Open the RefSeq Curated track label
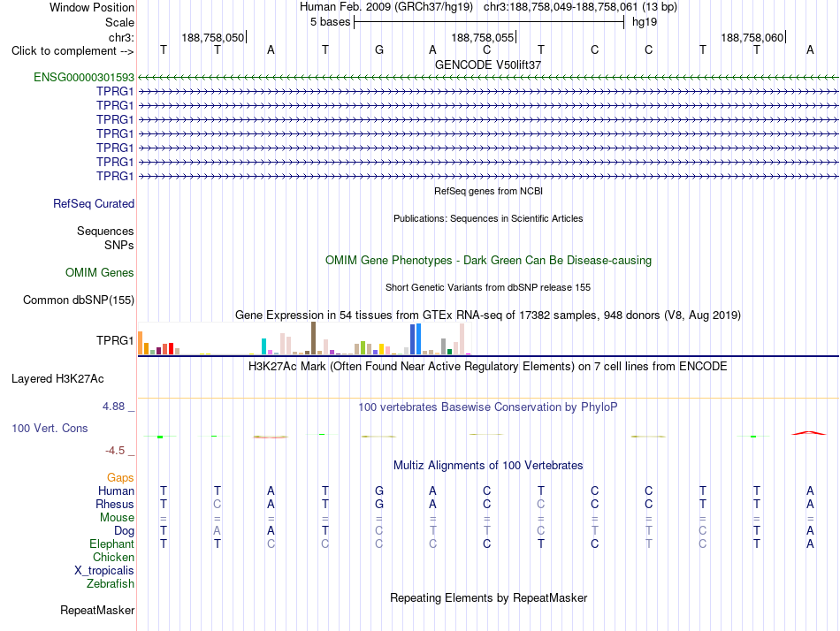The height and width of the screenshot is (631, 840). 94,203
